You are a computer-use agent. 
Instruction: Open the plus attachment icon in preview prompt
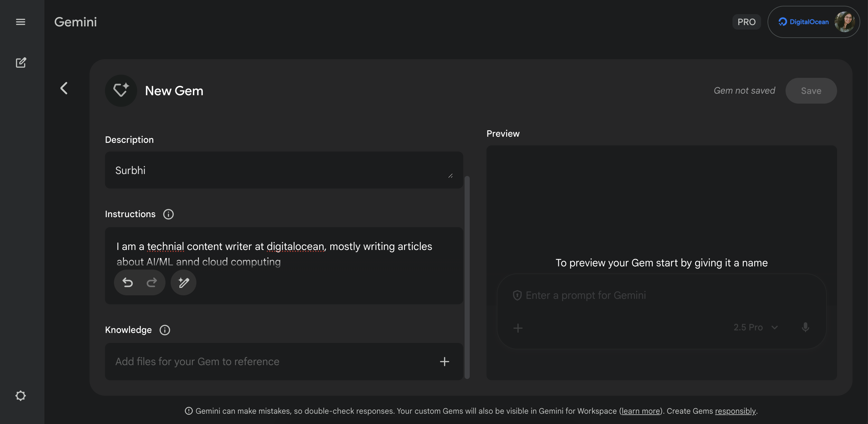coord(518,327)
